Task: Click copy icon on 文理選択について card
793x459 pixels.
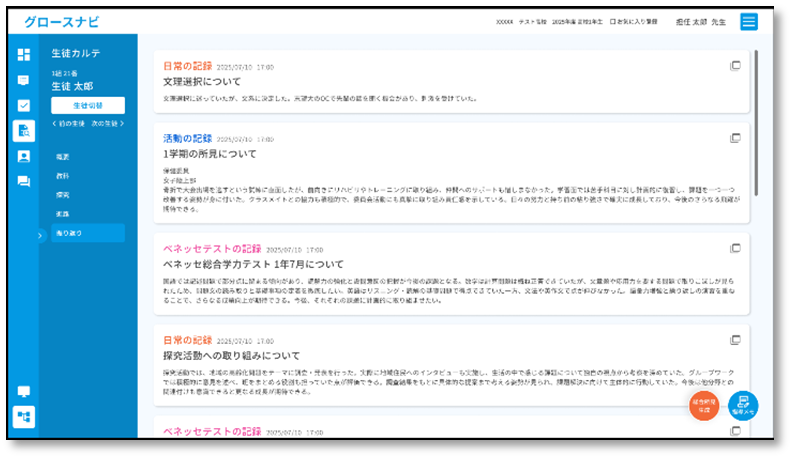Action: click(x=735, y=66)
